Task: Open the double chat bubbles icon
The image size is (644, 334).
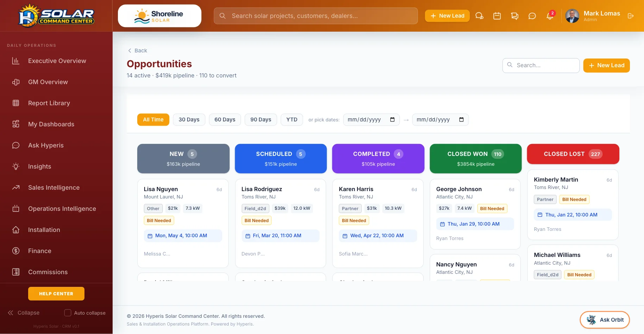Action: coord(514,16)
